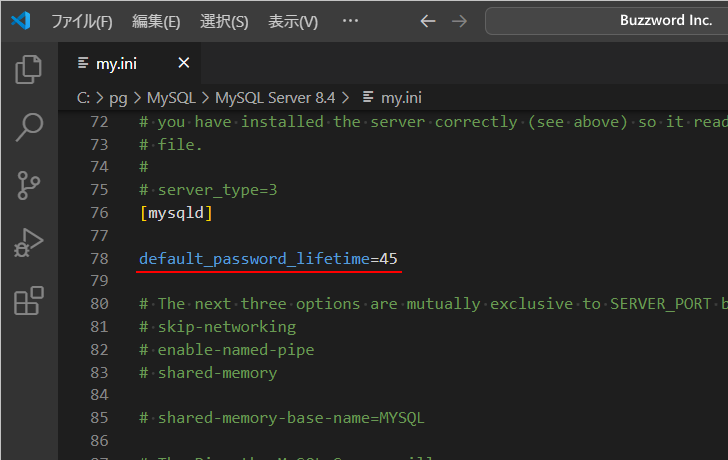This screenshot has width=728, height=460.
Task: Open the Extensions view
Action: tap(29, 301)
